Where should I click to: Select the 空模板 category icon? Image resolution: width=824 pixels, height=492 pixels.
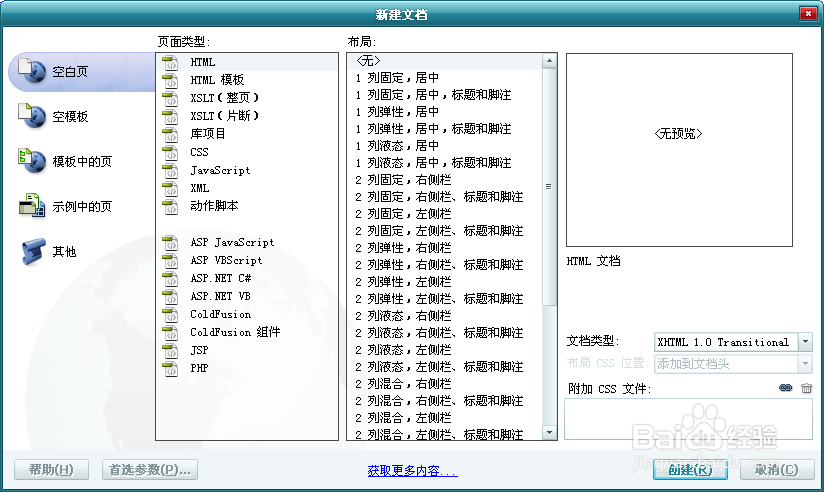pyautogui.click(x=32, y=116)
